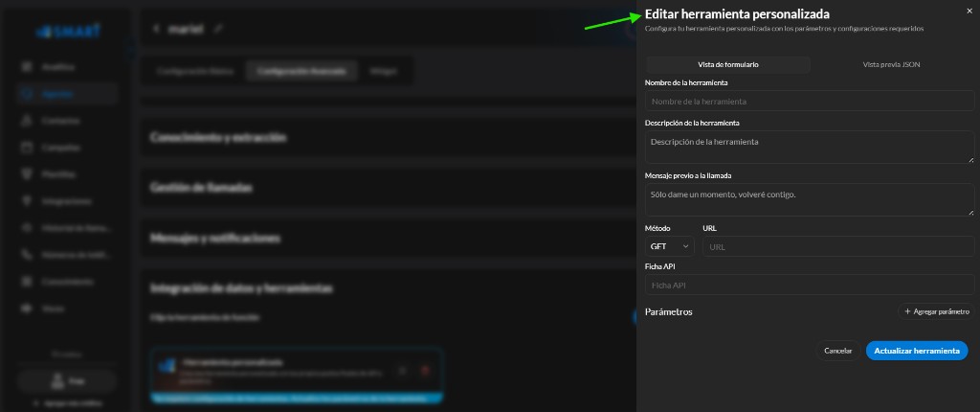Open Plantillas in the sidebar
980x412 pixels.
pos(67,174)
